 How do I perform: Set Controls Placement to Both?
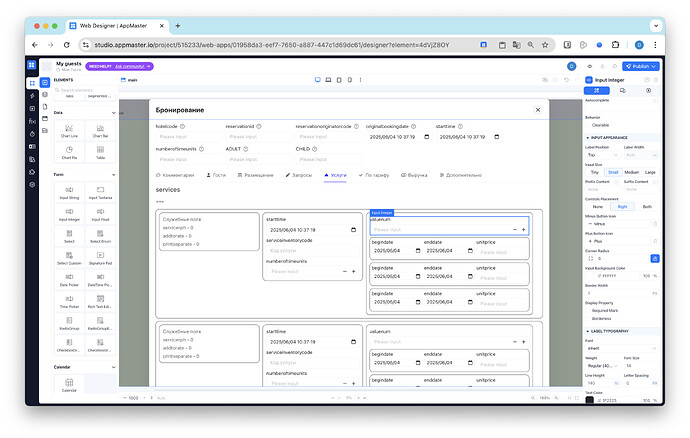click(x=647, y=206)
